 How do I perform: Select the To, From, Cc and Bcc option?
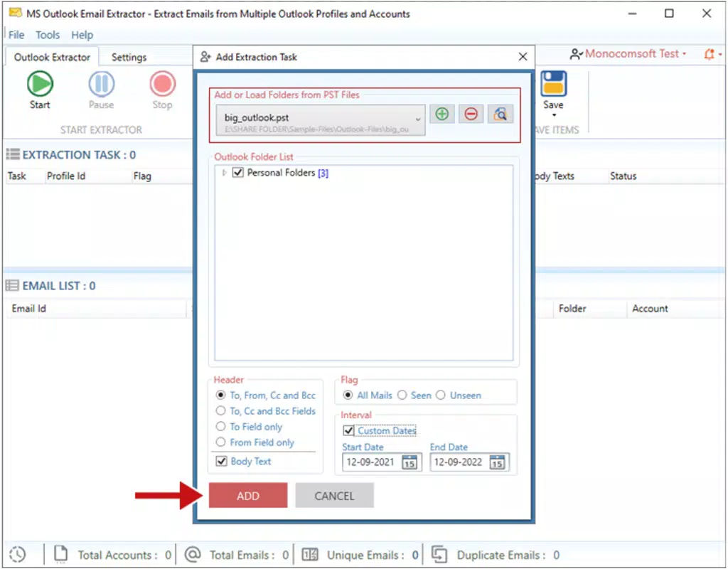click(220, 395)
